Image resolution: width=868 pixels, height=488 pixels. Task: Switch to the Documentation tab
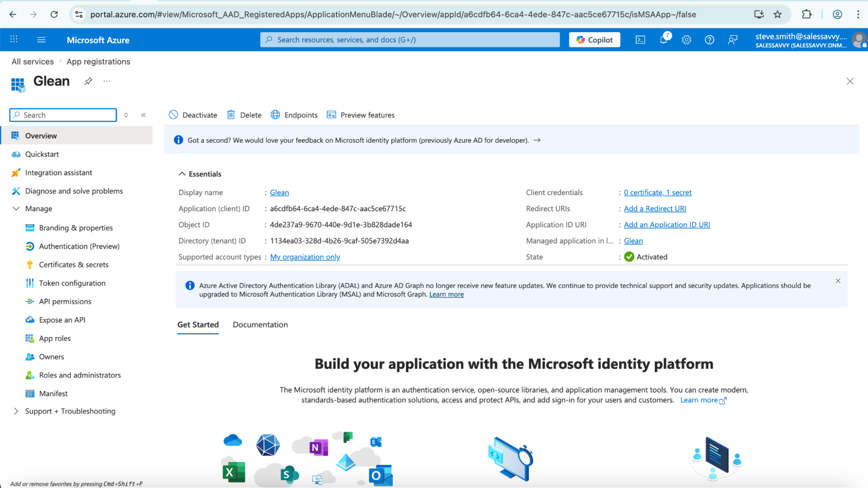tap(260, 324)
